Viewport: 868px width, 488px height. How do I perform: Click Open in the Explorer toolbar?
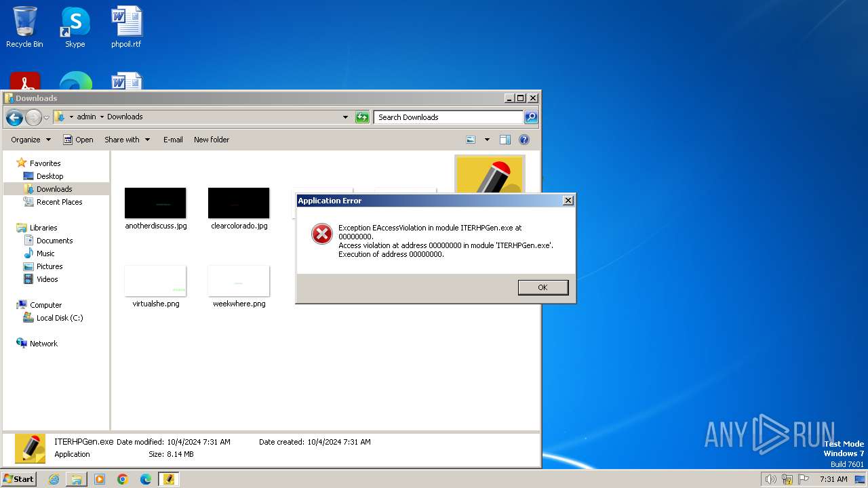(x=78, y=140)
